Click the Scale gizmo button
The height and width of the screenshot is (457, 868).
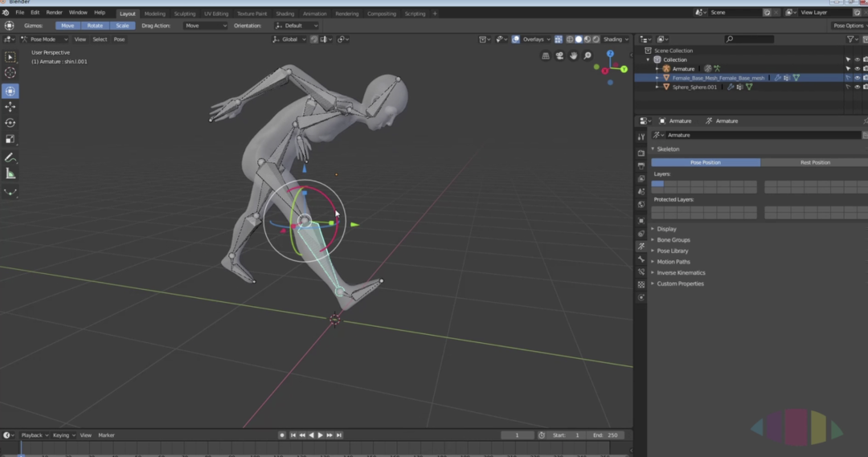point(122,26)
